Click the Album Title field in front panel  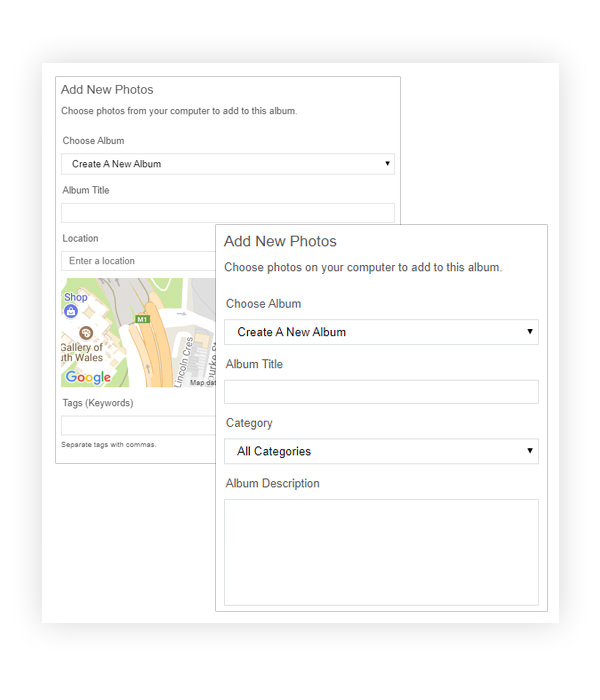click(381, 392)
